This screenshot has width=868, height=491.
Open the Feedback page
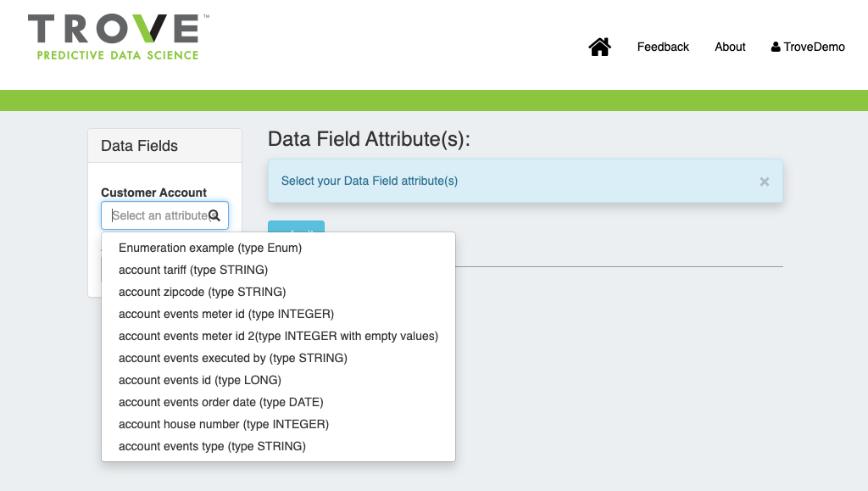click(x=663, y=47)
